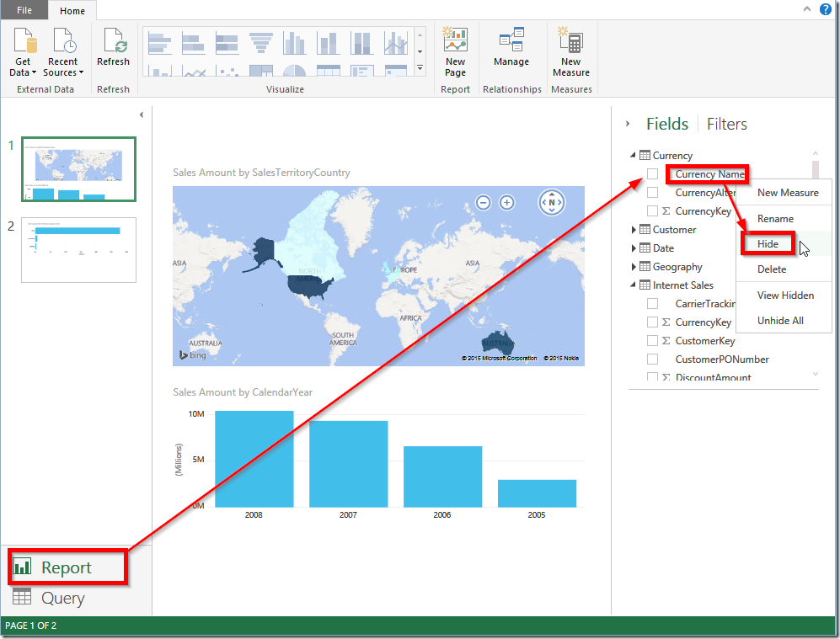Switch to the Filters tab
The image size is (840, 639).
pos(726,124)
